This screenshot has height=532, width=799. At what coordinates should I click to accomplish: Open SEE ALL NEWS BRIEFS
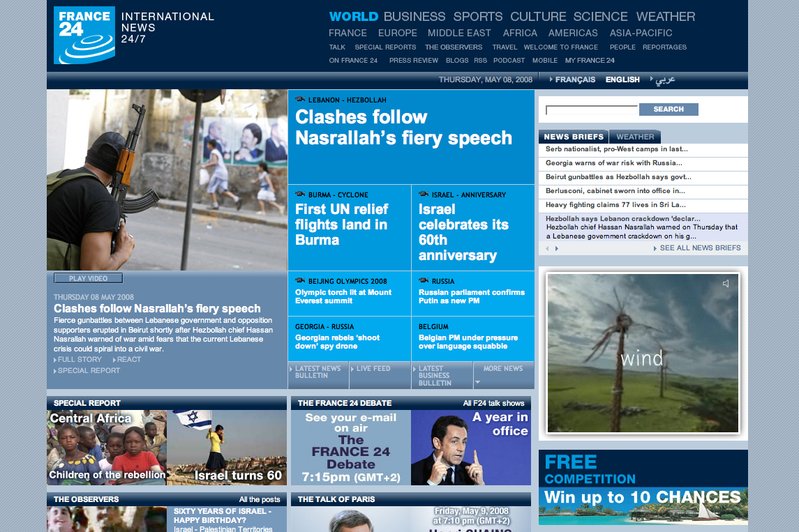click(x=698, y=248)
